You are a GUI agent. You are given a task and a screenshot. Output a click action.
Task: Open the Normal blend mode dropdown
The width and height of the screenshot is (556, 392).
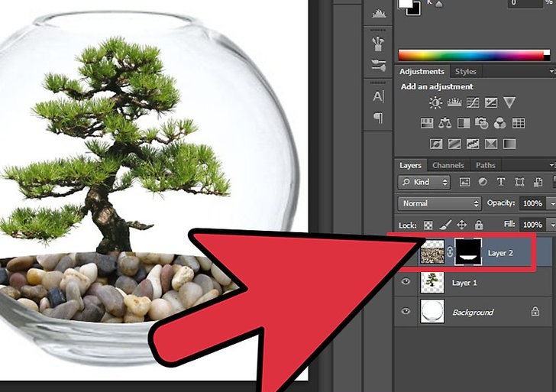click(440, 204)
